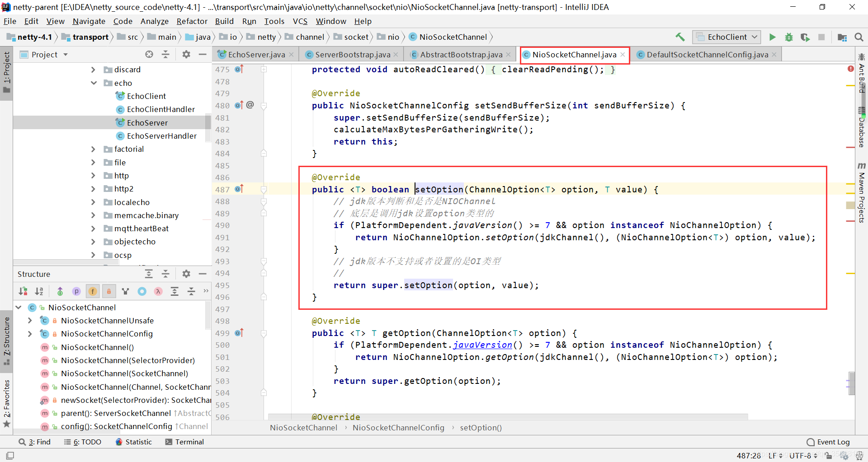Open the Ant Build side panel
Screen dimensions: 868x462
[x=861, y=74]
